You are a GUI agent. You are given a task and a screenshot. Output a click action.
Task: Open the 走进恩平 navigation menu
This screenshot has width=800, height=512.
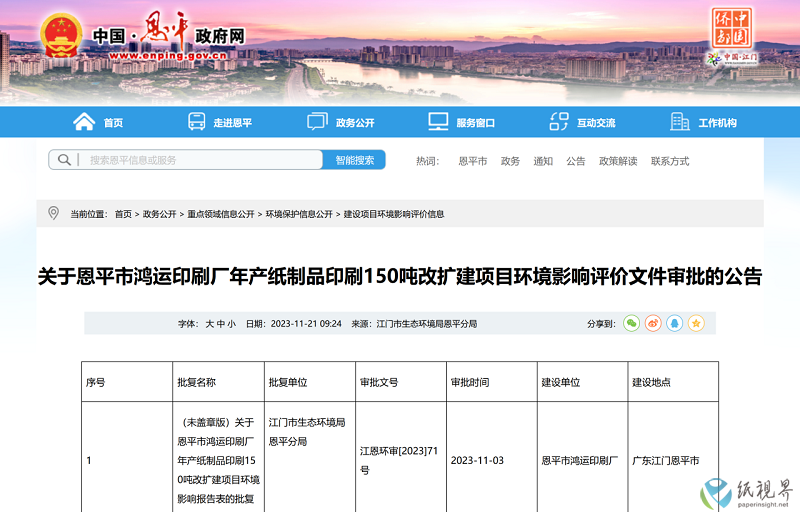[233, 123]
